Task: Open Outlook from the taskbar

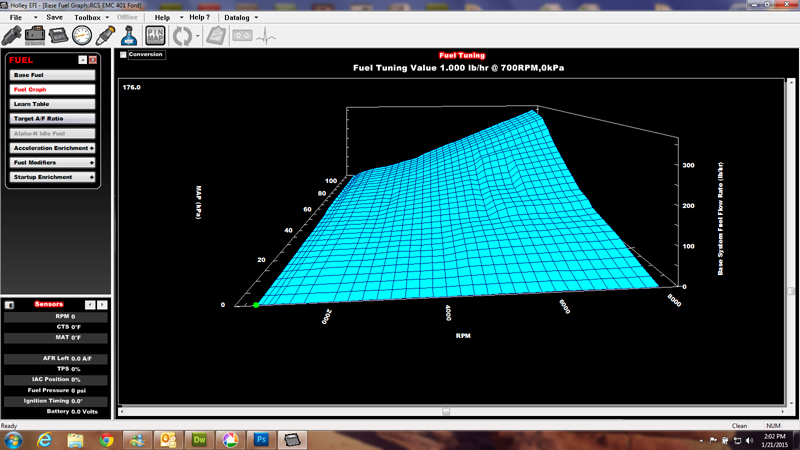Action: (168, 440)
